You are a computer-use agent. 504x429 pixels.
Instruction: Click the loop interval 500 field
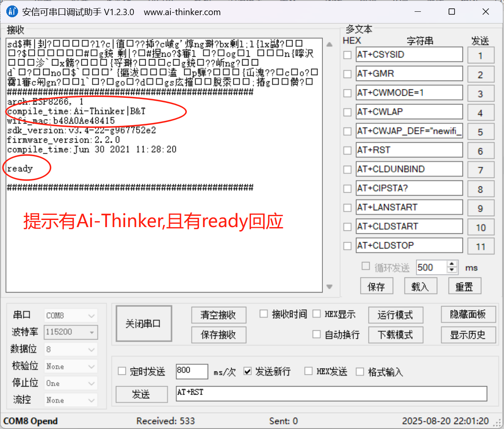(432, 267)
